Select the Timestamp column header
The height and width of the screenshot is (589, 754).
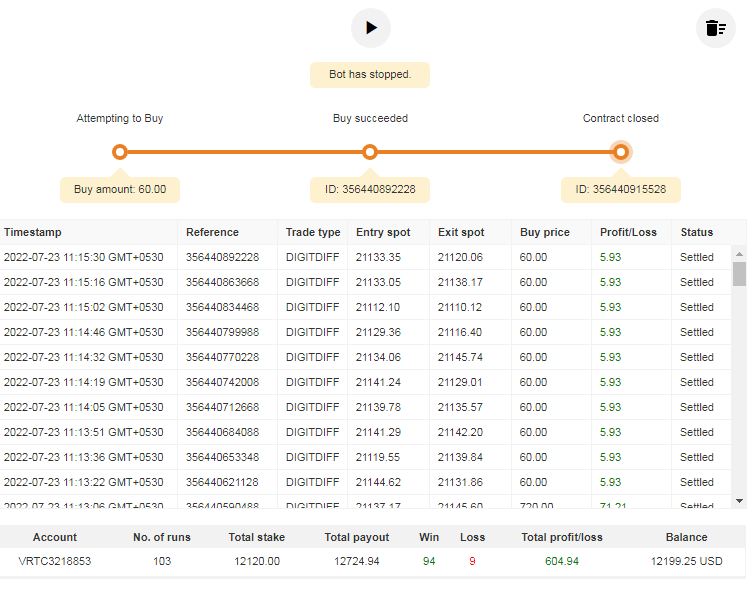click(32, 232)
